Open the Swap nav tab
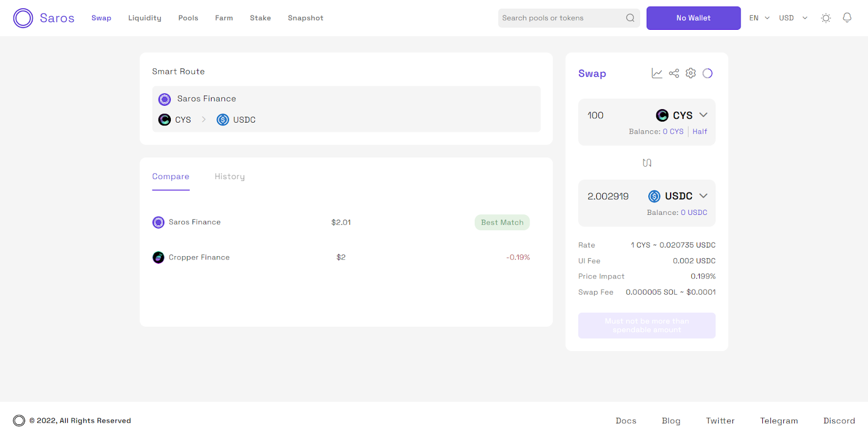Image resolution: width=868 pixels, height=438 pixels. pyautogui.click(x=101, y=18)
